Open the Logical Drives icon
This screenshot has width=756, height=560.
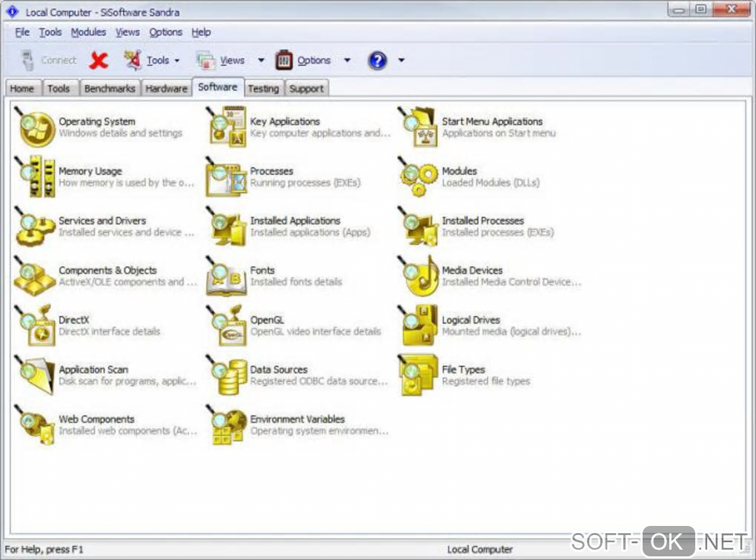418,326
